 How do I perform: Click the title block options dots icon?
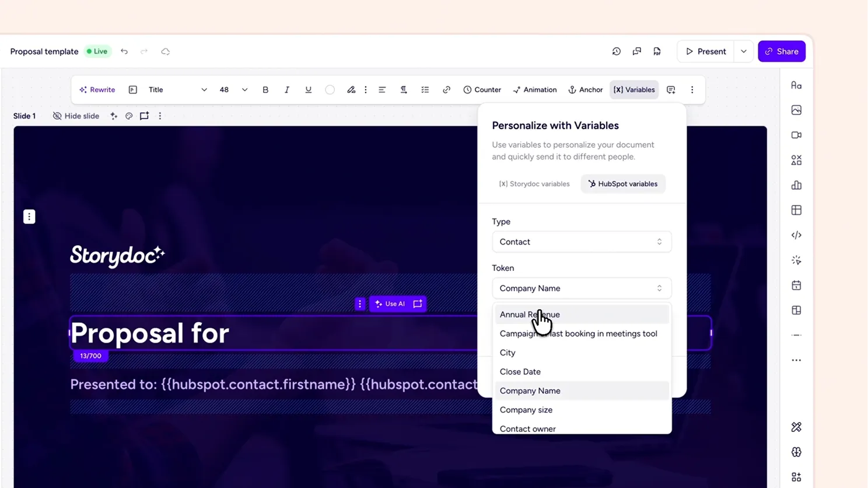pyautogui.click(x=360, y=304)
